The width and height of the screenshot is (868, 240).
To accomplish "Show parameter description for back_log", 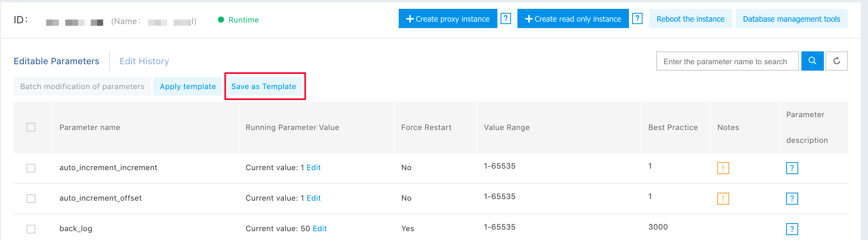I will click(x=792, y=229).
